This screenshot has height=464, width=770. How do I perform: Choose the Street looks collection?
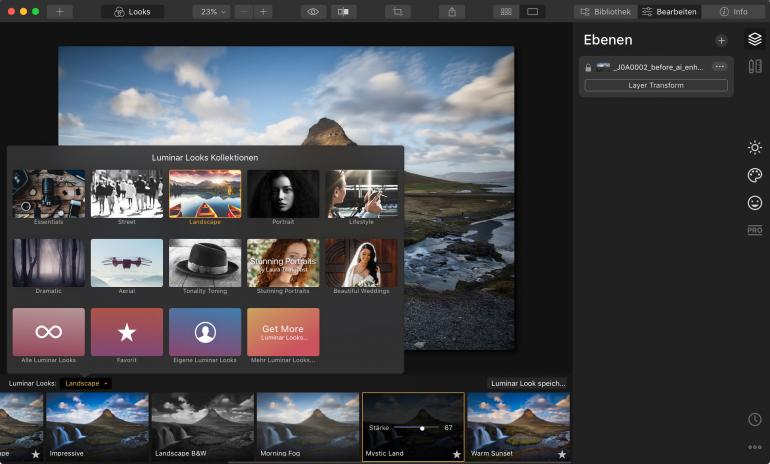[x=127, y=194]
